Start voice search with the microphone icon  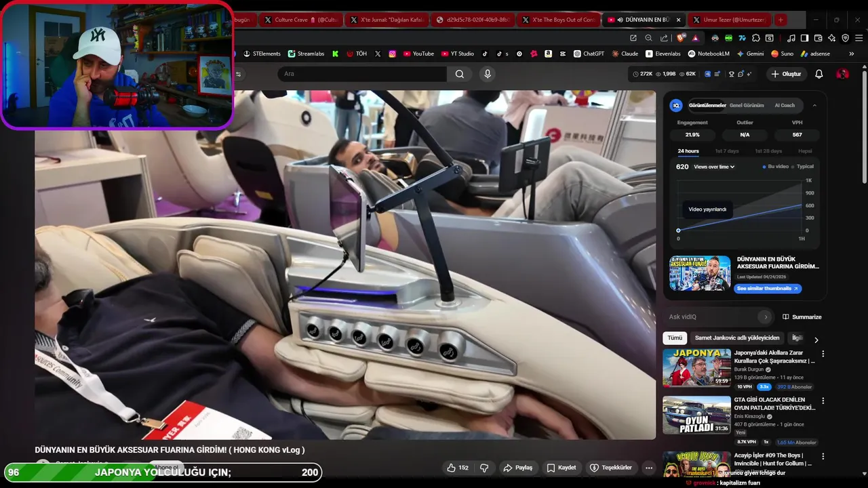[487, 74]
